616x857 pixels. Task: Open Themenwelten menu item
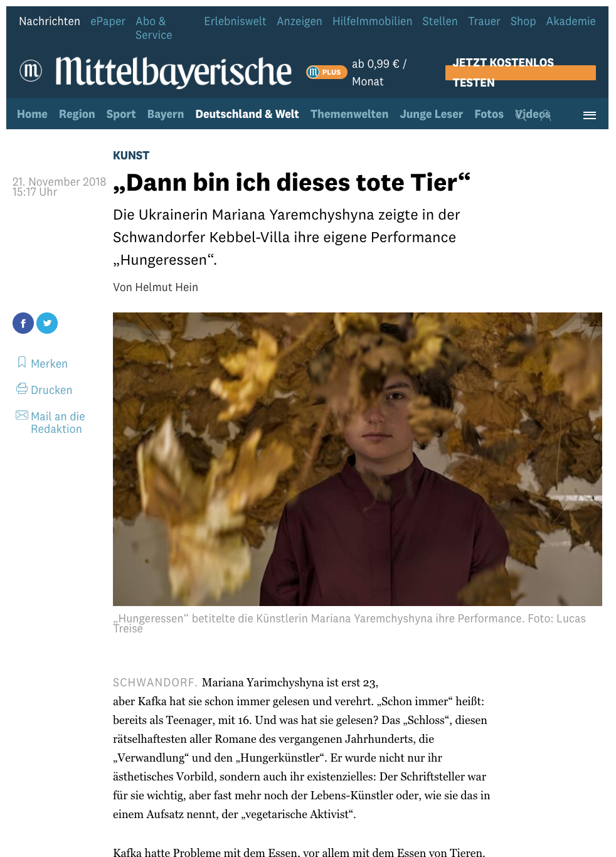tap(349, 114)
